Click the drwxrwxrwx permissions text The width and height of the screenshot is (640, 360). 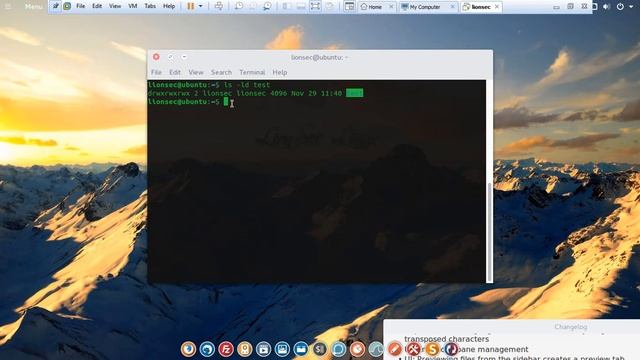pos(169,93)
